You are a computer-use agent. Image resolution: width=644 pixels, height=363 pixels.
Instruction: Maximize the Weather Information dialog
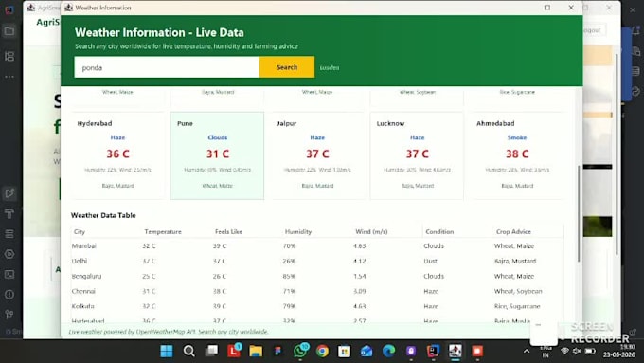(547, 8)
